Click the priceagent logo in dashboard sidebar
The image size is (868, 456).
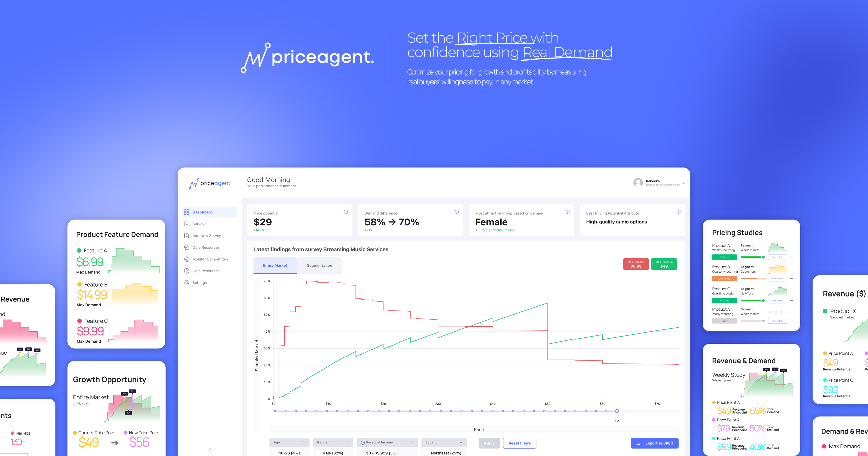click(x=210, y=183)
